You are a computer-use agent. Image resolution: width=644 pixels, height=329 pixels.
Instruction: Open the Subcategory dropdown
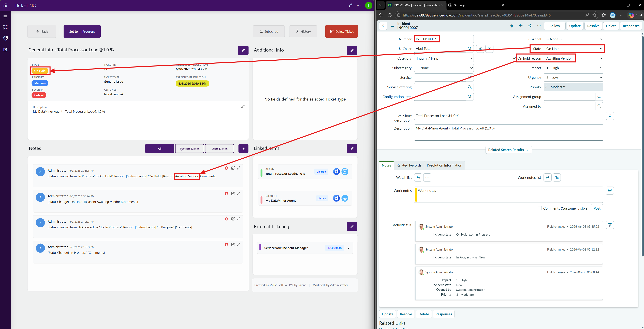point(444,68)
